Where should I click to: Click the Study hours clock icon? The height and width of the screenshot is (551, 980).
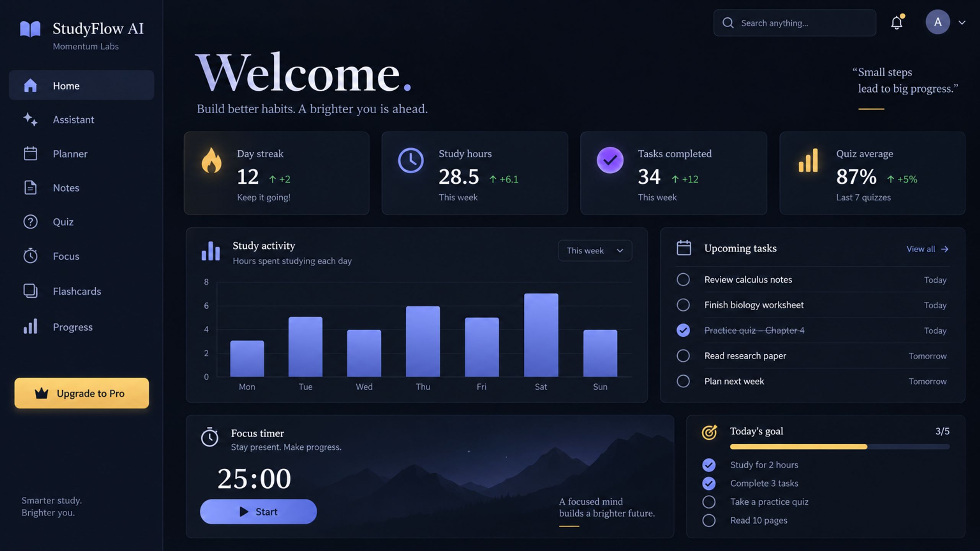coord(411,160)
